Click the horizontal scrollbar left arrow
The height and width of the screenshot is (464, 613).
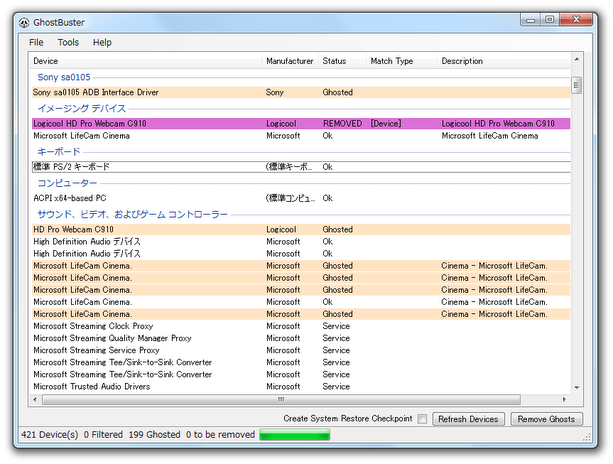35,400
